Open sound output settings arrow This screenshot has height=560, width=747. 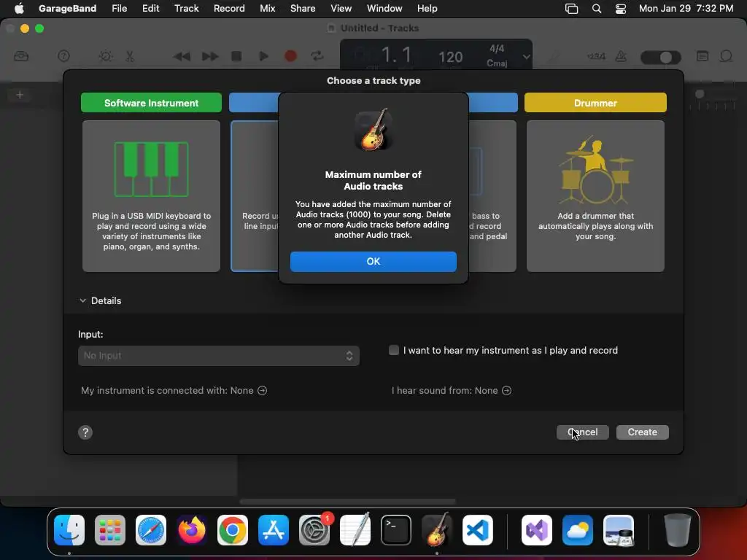click(x=506, y=391)
